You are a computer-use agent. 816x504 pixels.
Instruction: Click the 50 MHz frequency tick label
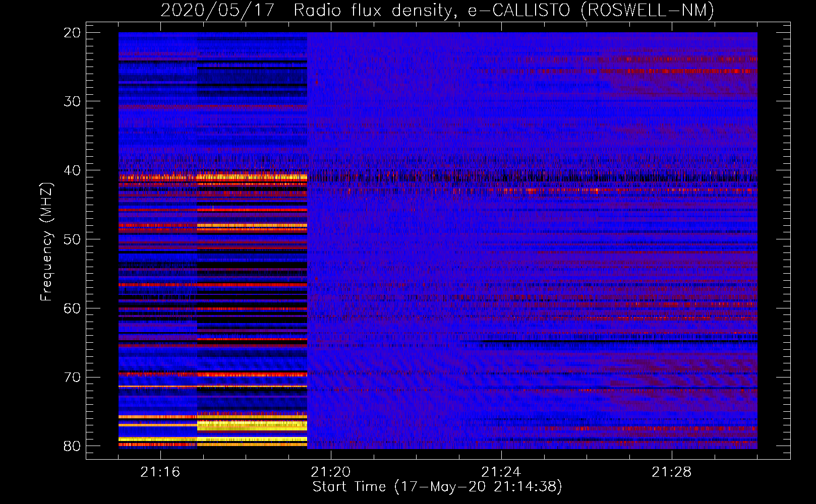72,239
